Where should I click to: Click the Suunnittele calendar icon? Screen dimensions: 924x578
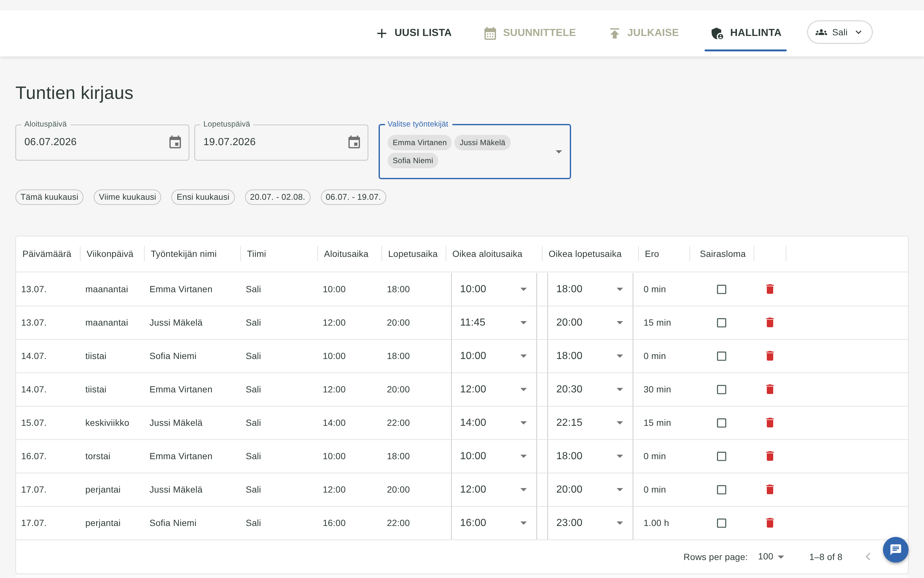[x=490, y=33]
